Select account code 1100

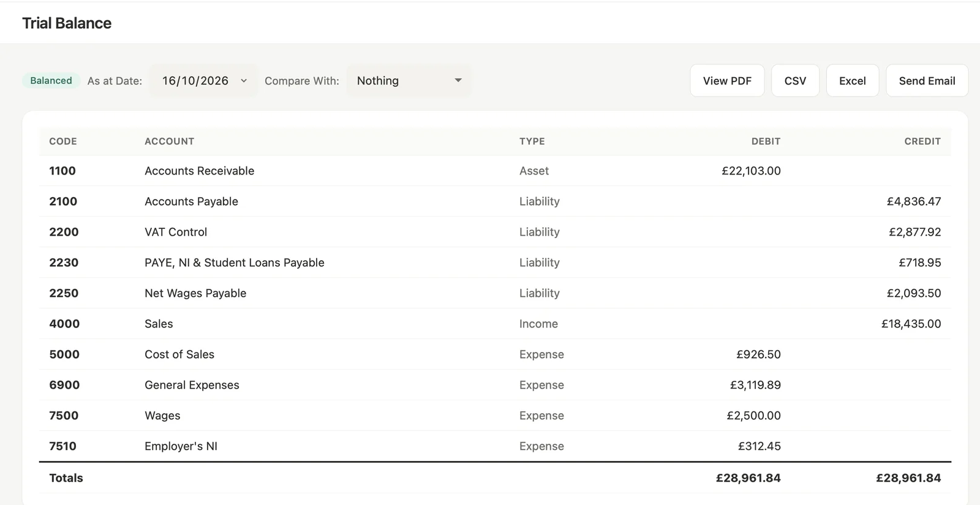tap(62, 171)
